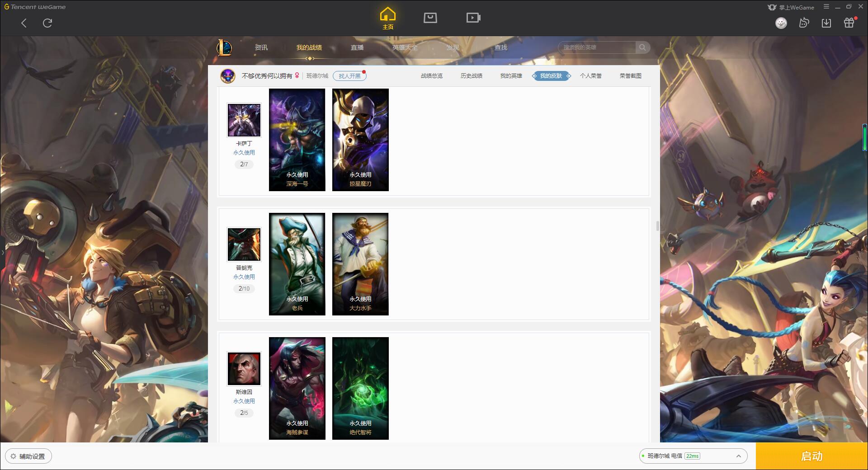
Task: Click the 2/7 skin count badge
Action: coord(244,164)
